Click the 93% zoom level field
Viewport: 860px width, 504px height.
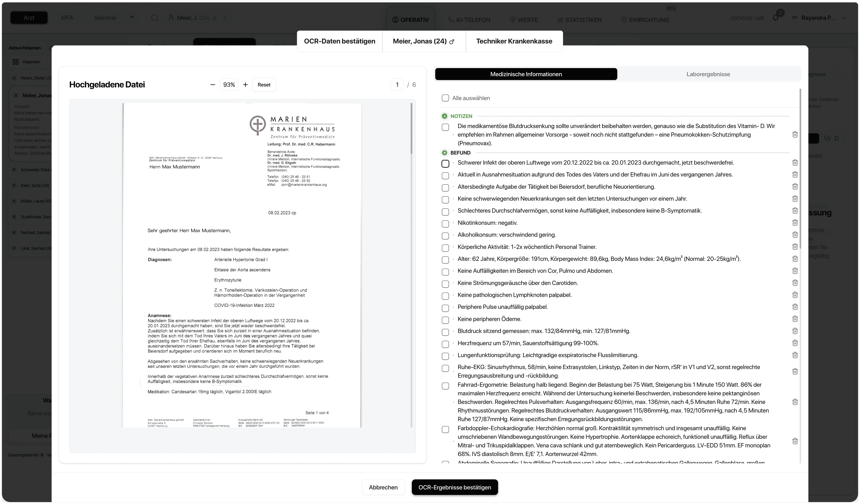(x=229, y=85)
